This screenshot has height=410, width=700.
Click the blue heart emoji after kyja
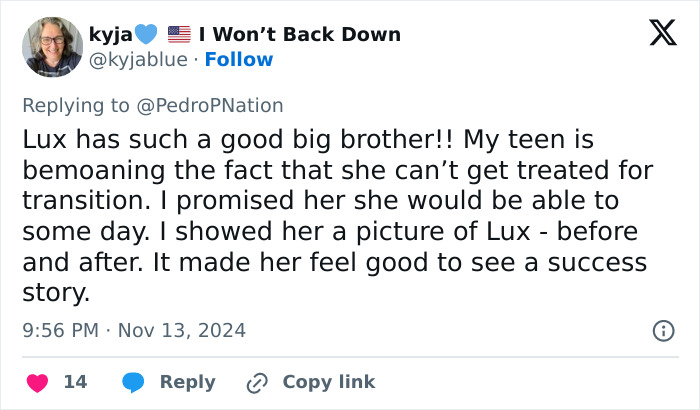(146, 34)
